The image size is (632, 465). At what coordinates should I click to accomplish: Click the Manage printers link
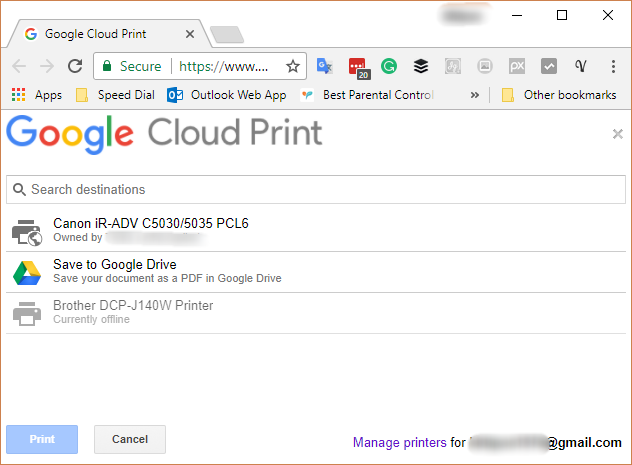[399, 442]
